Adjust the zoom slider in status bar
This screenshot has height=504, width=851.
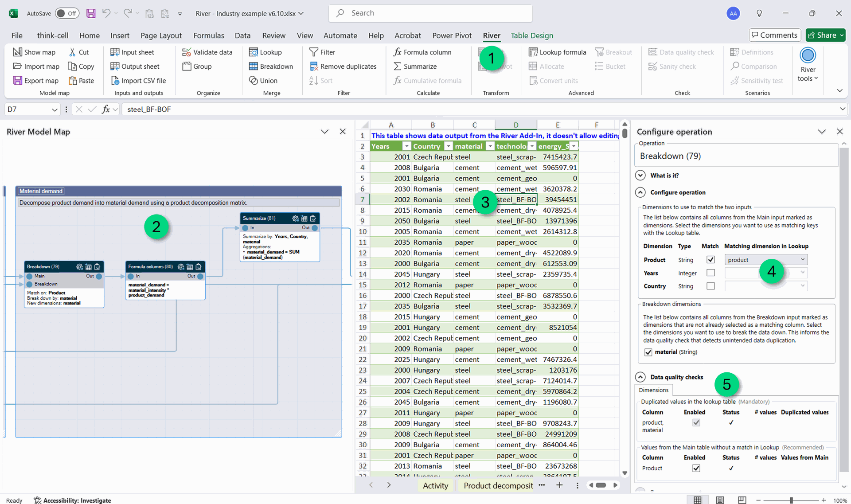tap(791, 500)
